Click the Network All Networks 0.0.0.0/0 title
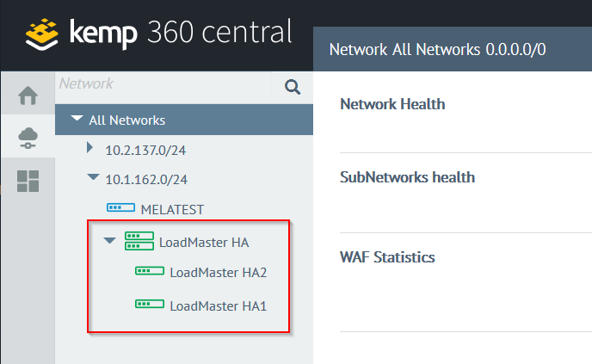The height and width of the screenshot is (364, 592). [438, 49]
